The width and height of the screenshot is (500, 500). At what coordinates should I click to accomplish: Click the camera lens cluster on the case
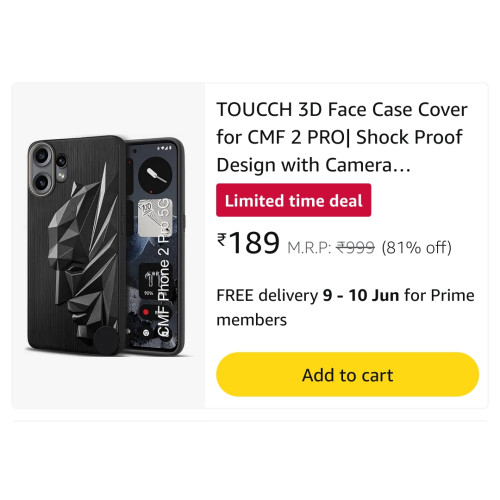49,169
